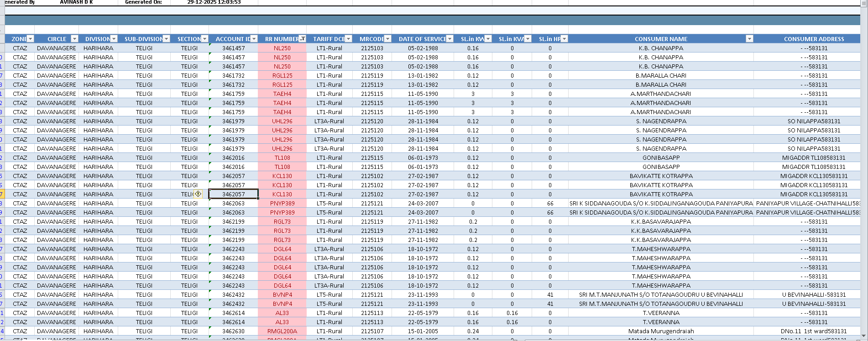The image size is (868, 341).
Task: Click the error warning icon beside cell 3462057
Action: pos(198,194)
